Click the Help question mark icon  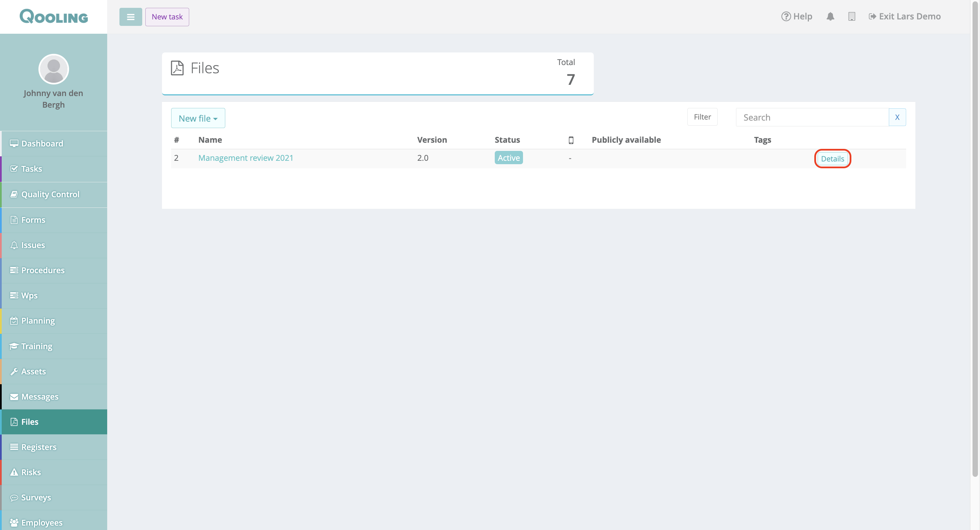(x=786, y=16)
